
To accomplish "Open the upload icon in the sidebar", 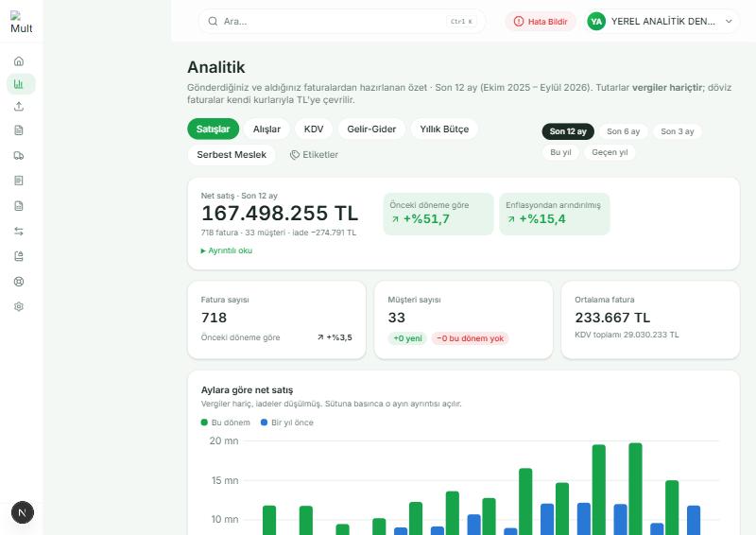I will pyautogui.click(x=19, y=107).
